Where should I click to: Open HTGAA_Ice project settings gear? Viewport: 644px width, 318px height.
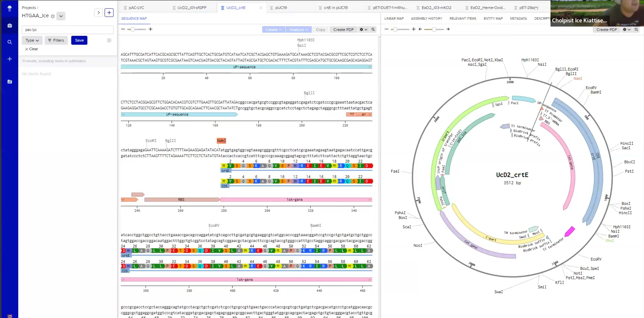53,16
